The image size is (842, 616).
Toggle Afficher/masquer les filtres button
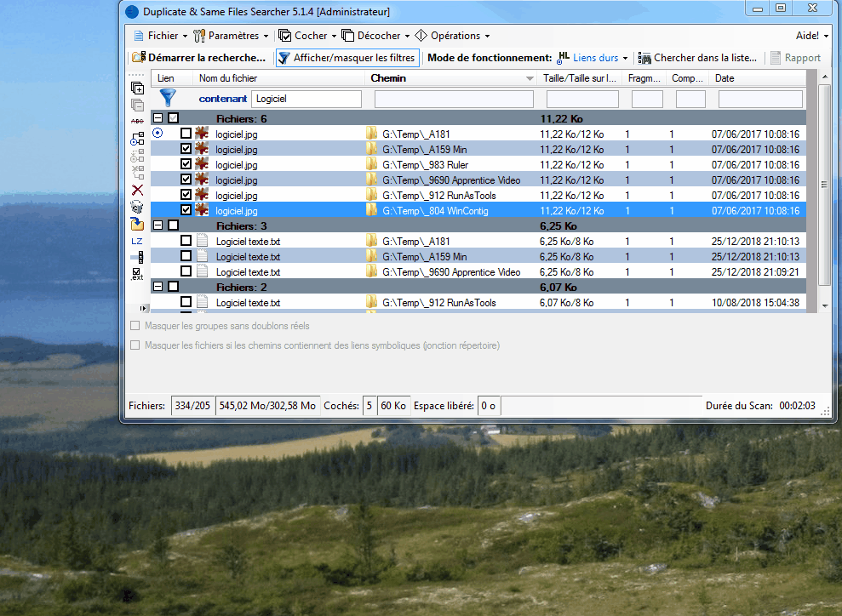347,57
